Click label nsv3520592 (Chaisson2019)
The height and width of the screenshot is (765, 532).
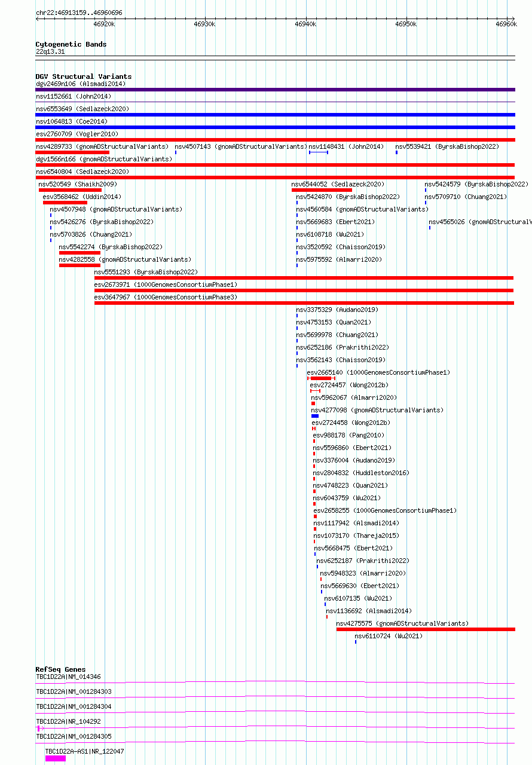click(341, 247)
